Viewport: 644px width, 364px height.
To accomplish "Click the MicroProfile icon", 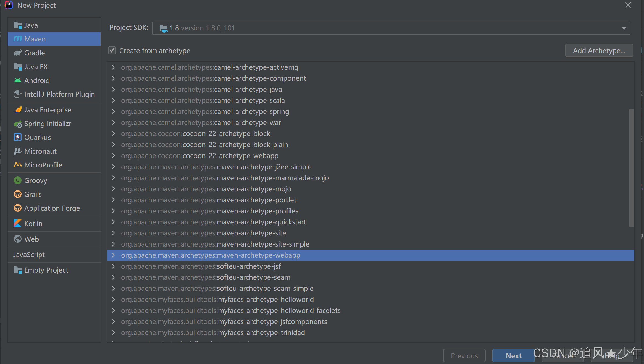I will click(x=18, y=165).
